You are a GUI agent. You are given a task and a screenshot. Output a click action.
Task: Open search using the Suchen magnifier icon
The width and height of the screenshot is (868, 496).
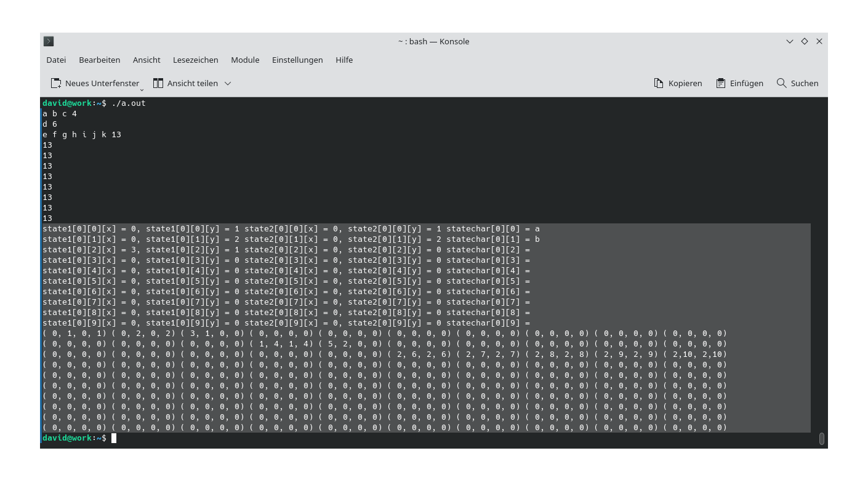[782, 82]
